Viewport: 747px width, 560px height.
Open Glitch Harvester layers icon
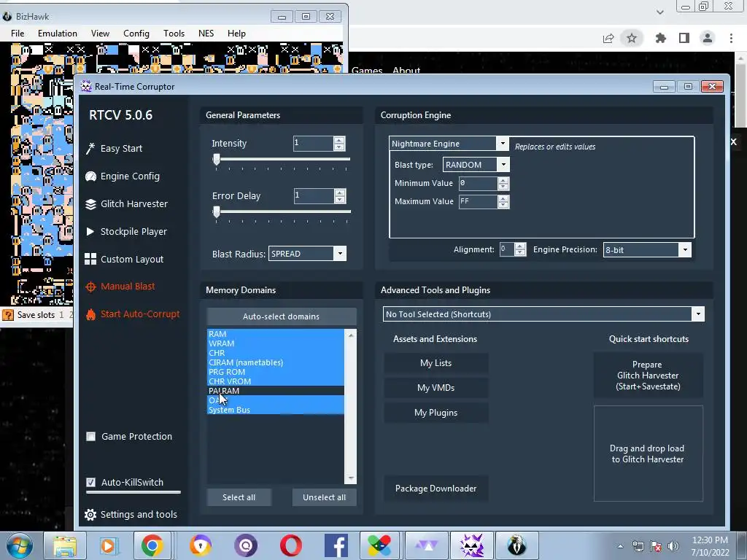(90, 204)
